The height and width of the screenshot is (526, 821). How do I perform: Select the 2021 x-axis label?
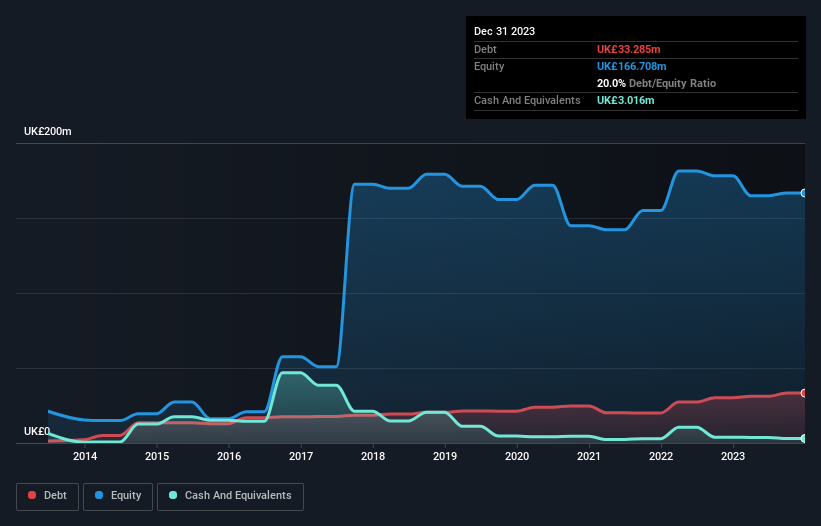pyautogui.click(x=589, y=456)
